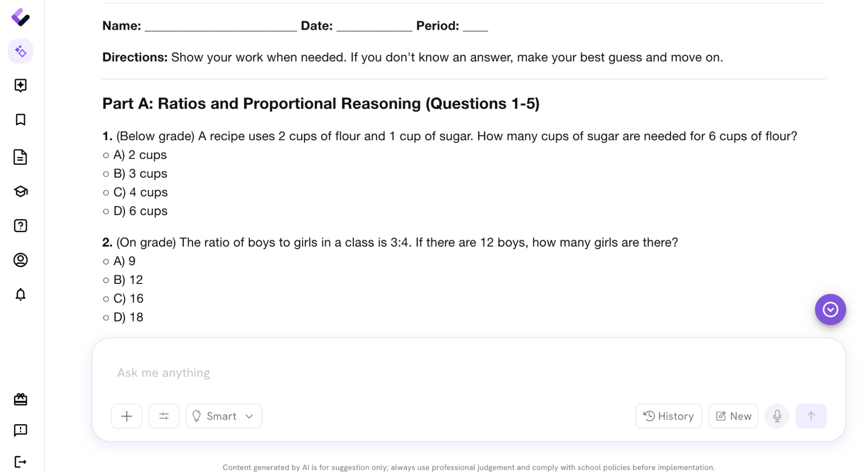
Task: Expand the Smart mode dropdown
Action: [x=224, y=416]
